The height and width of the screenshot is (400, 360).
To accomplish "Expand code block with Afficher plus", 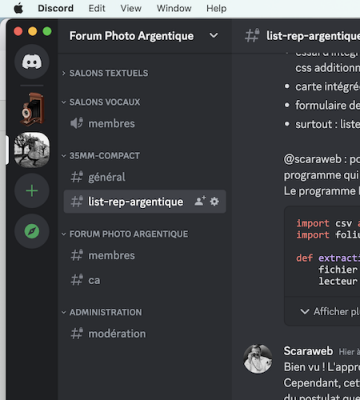I will coord(329,311).
